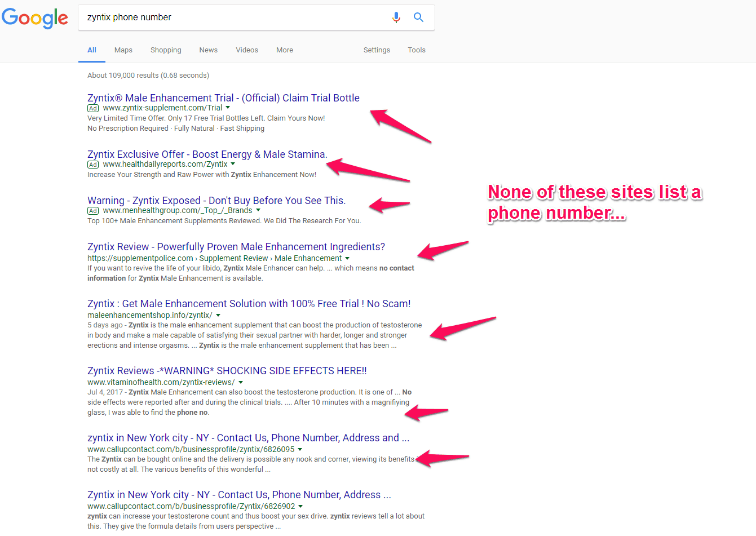The width and height of the screenshot is (756, 536).
Task: Click the 'Jul 4, 2017' result date
Action: (x=105, y=392)
